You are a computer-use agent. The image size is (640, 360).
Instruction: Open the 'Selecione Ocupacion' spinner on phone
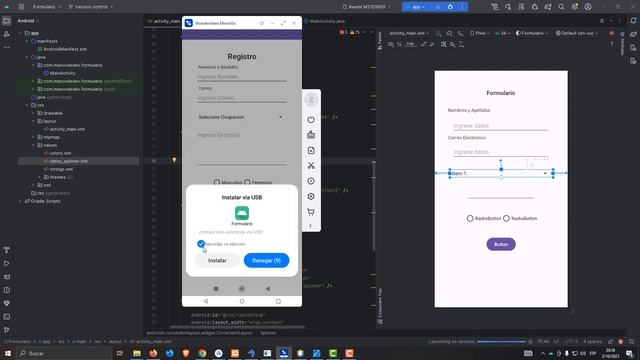click(241, 117)
